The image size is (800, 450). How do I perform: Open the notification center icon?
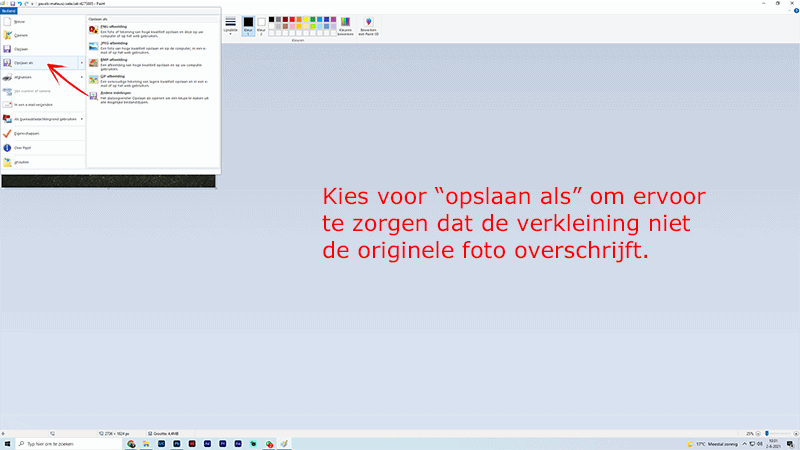[790, 444]
